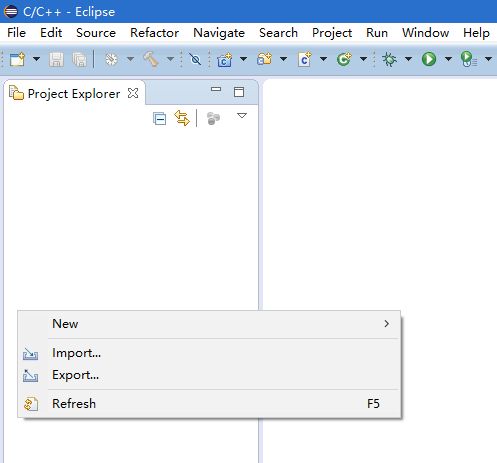Click the Eclipse logo in title bar
The width and height of the screenshot is (497, 463).
[x=11, y=12]
